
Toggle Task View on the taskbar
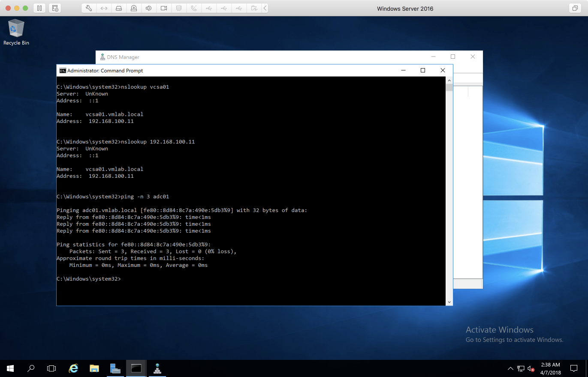point(51,368)
